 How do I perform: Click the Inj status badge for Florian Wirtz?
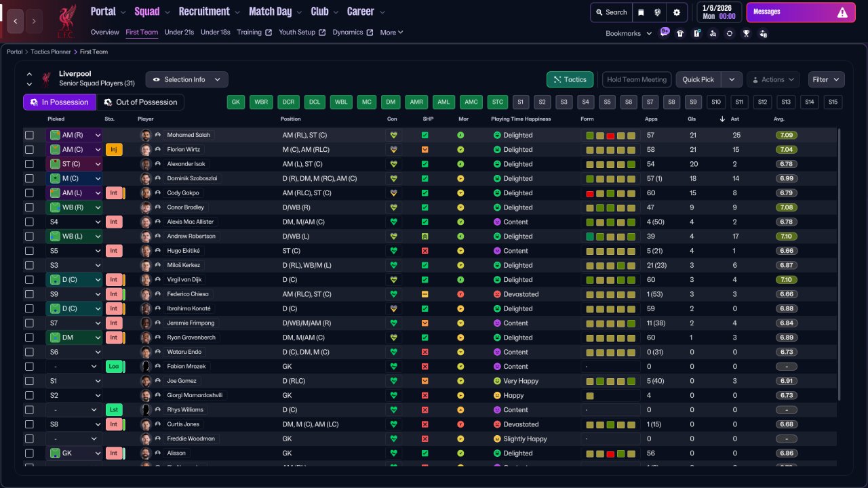coord(114,150)
